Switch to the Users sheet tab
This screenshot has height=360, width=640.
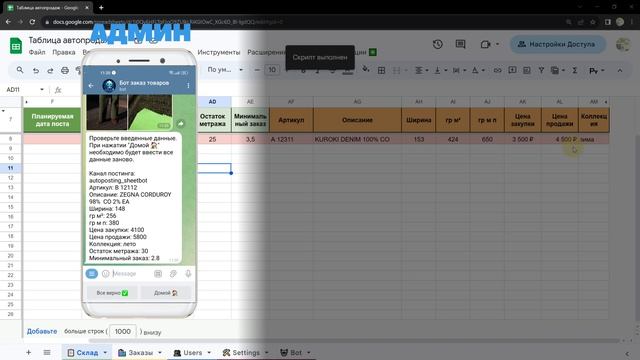pos(192,352)
